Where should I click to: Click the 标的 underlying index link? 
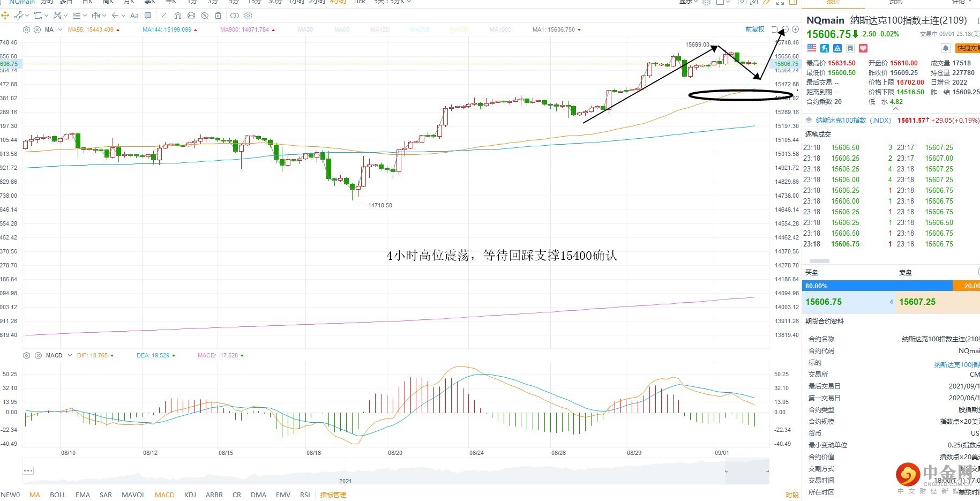click(957, 364)
